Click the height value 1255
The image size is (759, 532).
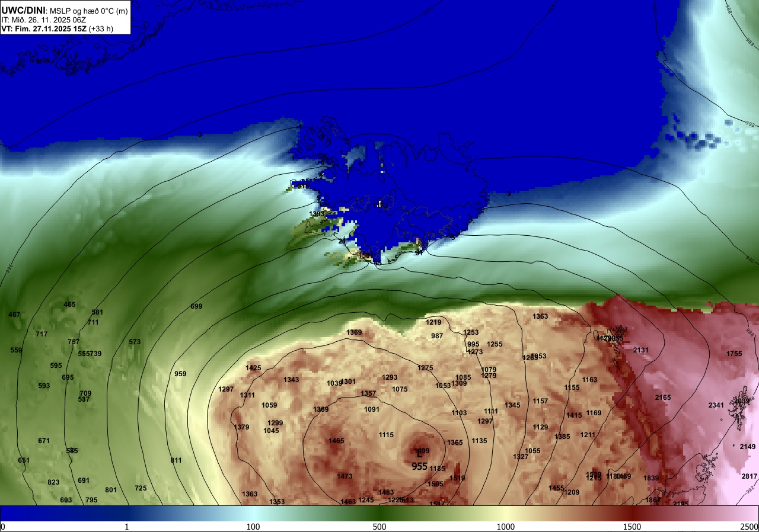pos(495,344)
